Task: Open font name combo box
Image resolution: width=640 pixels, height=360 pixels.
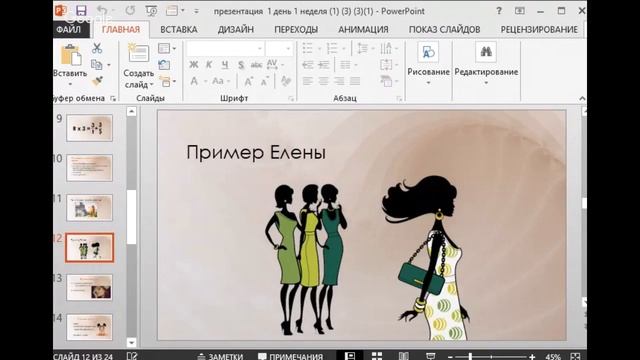Action: coord(225,49)
